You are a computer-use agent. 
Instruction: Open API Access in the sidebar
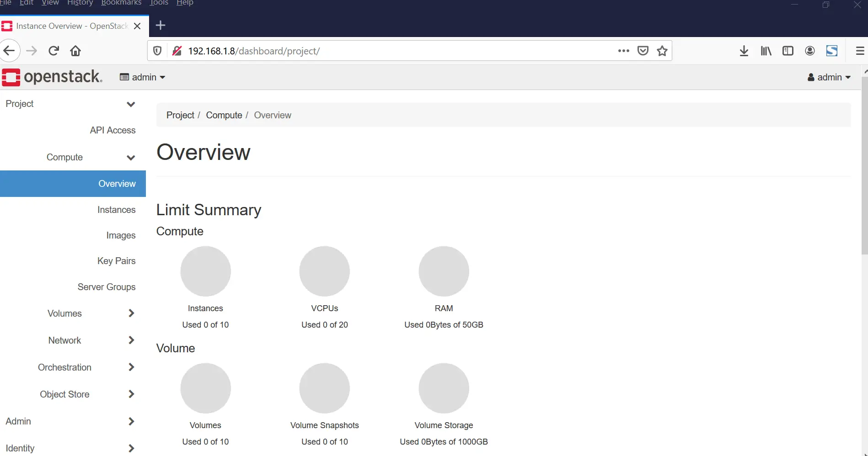[113, 130]
